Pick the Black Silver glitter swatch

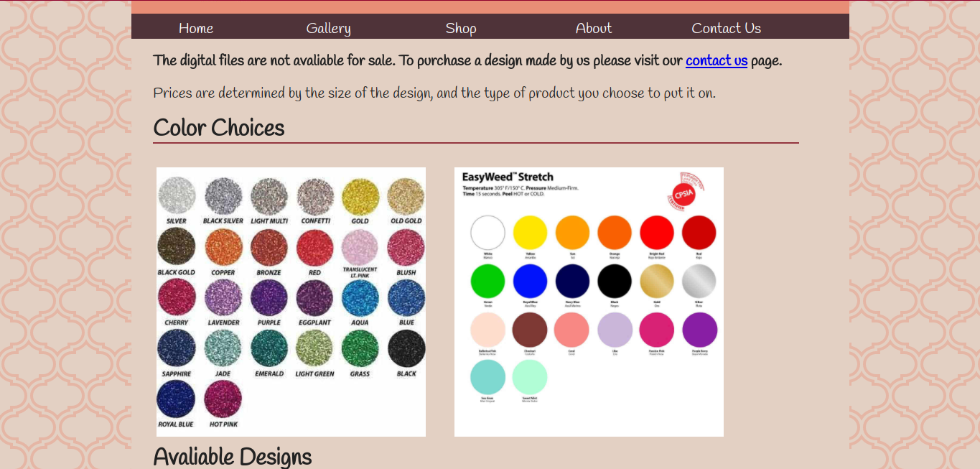coord(223,195)
